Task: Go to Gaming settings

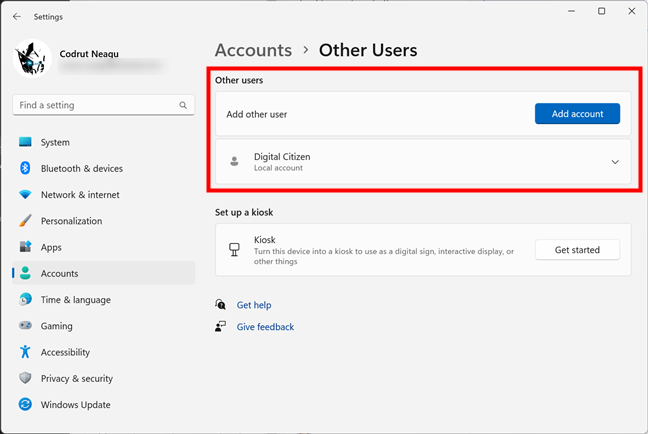Action: (103, 326)
